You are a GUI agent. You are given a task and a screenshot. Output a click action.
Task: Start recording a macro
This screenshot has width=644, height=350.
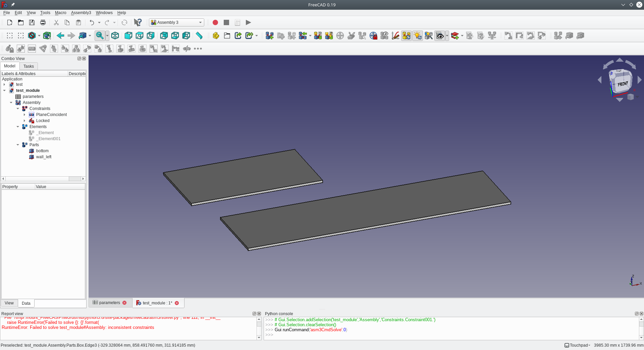216,22
